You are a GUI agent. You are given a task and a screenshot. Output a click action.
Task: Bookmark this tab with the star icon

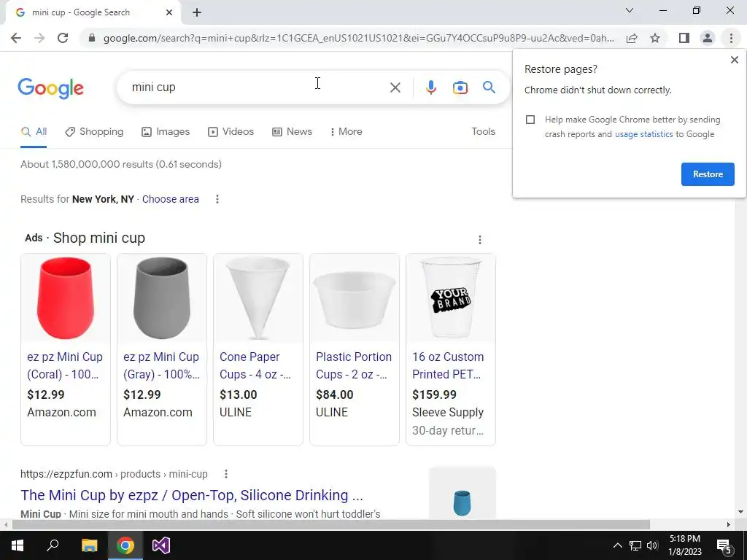[655, 38]
